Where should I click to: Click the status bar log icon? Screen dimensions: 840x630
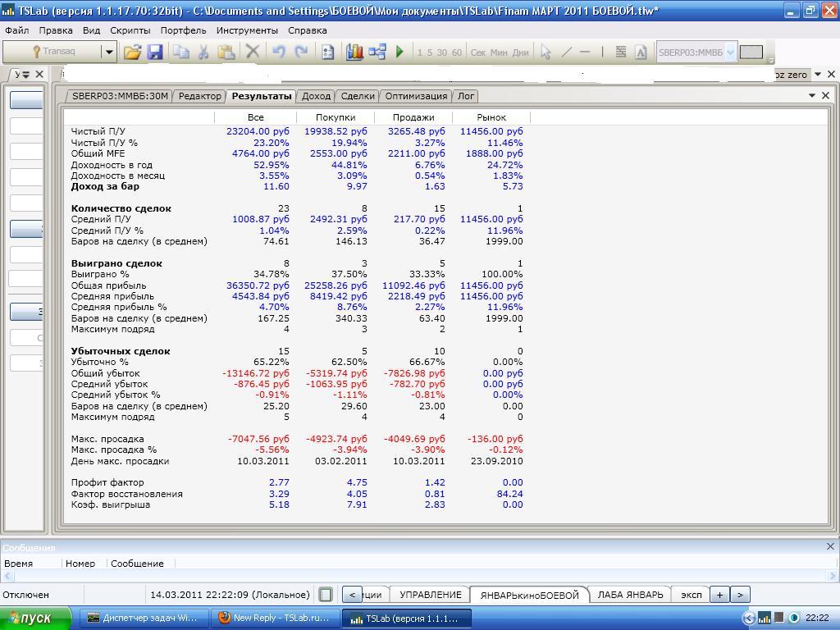(x=326, y=595)
